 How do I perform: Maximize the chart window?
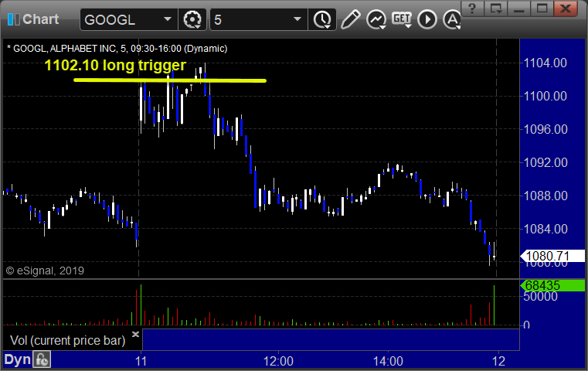coord(542,9)
